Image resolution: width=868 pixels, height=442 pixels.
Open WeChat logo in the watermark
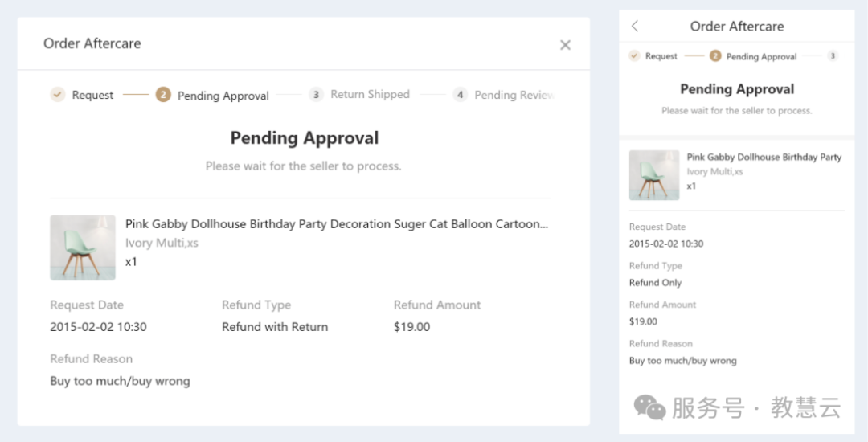[x=649, y=407]
